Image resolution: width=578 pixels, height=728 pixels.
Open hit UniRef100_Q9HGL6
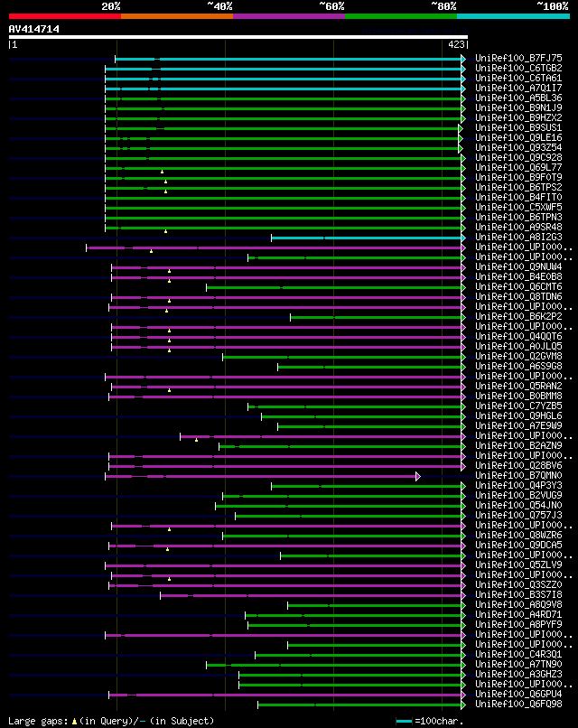pyautogui.click(x=518, y=416)
